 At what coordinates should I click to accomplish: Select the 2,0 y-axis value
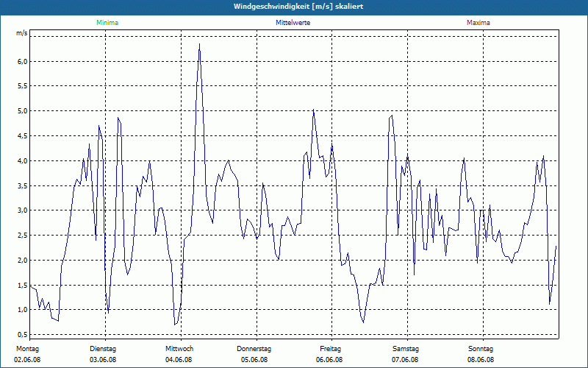click(x=23, y=260)
